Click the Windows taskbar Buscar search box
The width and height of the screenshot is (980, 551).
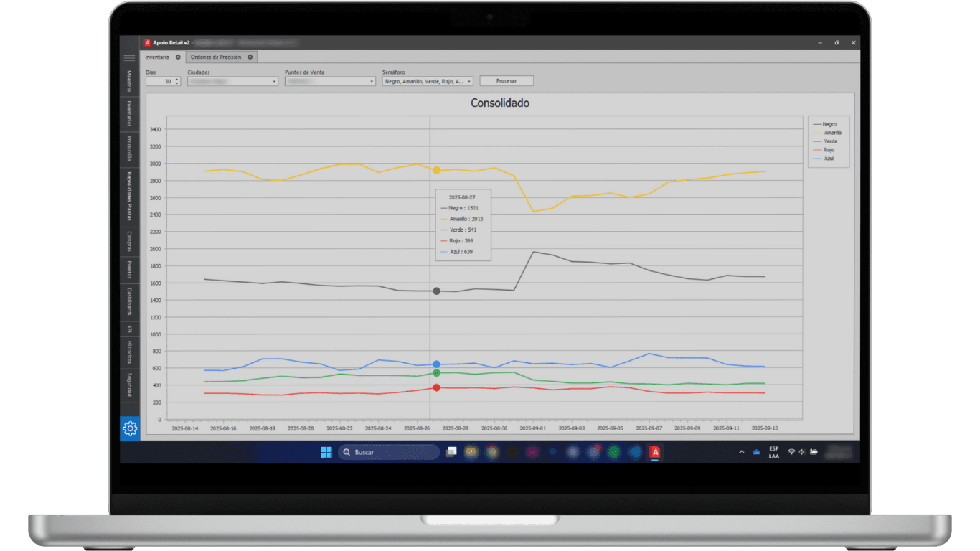[389, 452]
